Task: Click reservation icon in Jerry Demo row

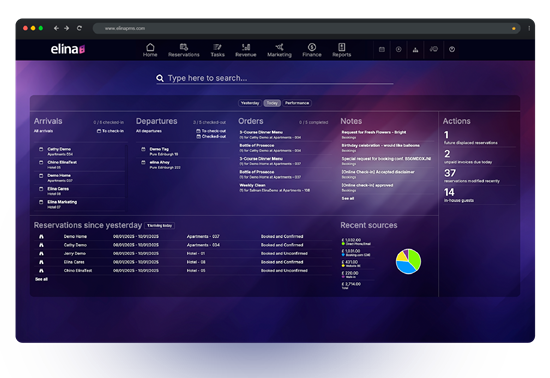Action: click(41, 254)
